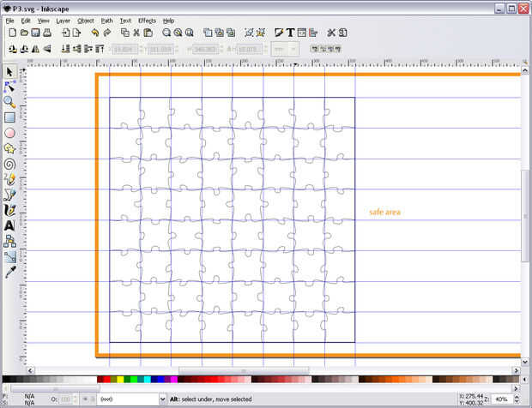Flip selection vertically icon

click(x=47, y=49)
